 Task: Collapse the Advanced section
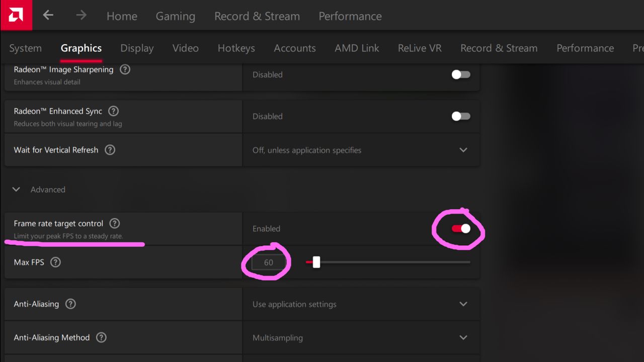[x=16, y=190]
